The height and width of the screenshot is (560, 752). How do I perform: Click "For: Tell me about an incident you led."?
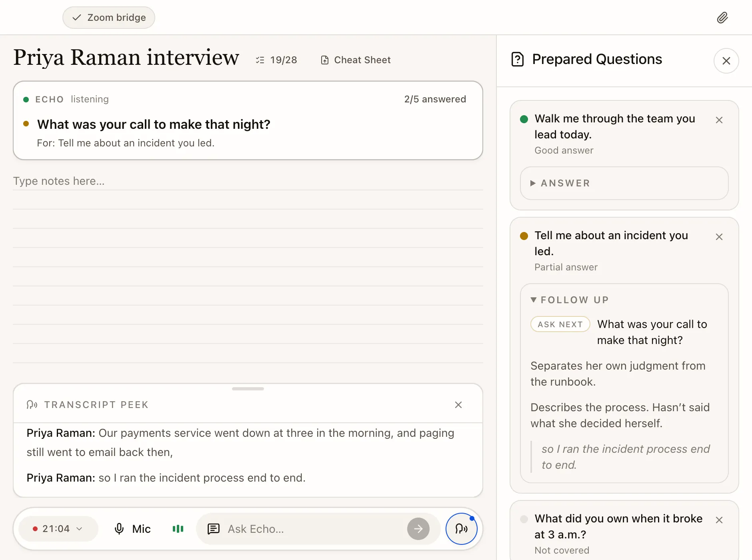126,143
